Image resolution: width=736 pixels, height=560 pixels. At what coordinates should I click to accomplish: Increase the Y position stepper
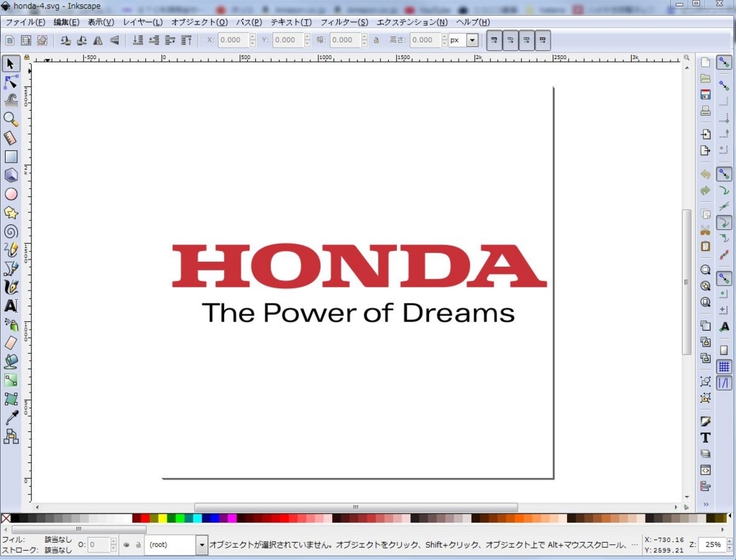pyautogui.click(x=308, y=37)
